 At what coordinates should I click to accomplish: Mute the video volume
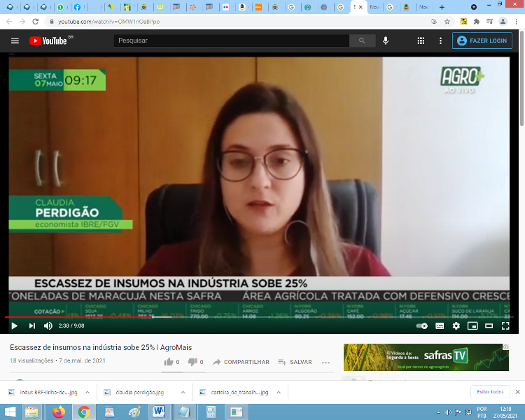(x=48, y=325)
